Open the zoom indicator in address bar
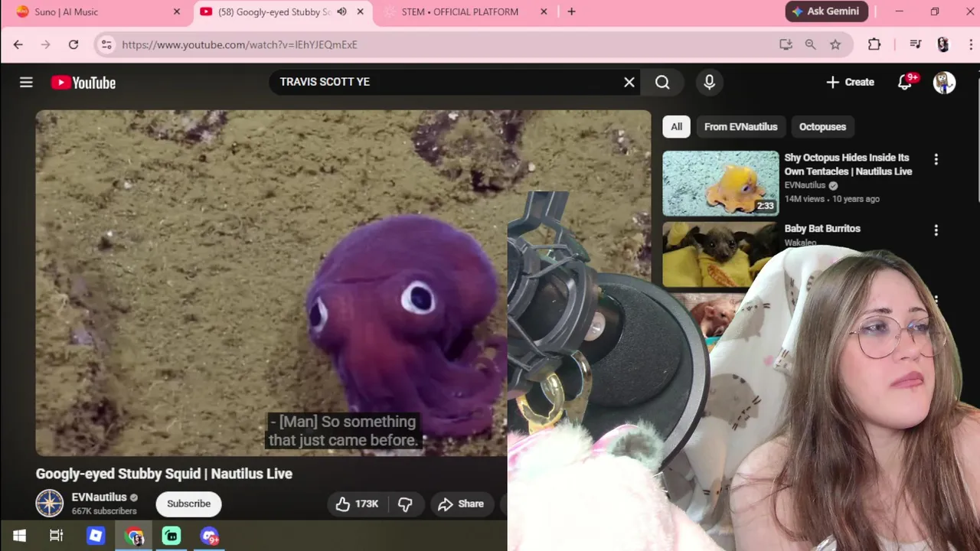The height and width of the screenshot is (551, 980). point(810,44)
